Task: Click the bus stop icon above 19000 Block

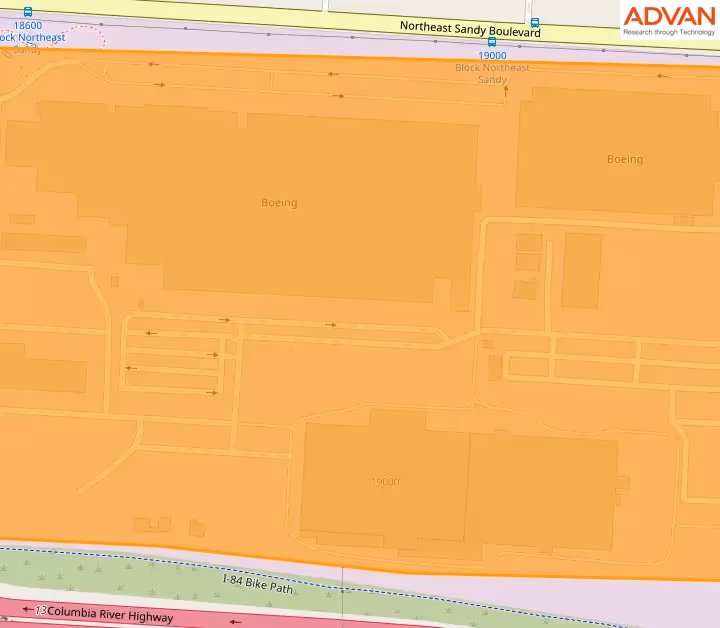Action: (x=492, y=42)
